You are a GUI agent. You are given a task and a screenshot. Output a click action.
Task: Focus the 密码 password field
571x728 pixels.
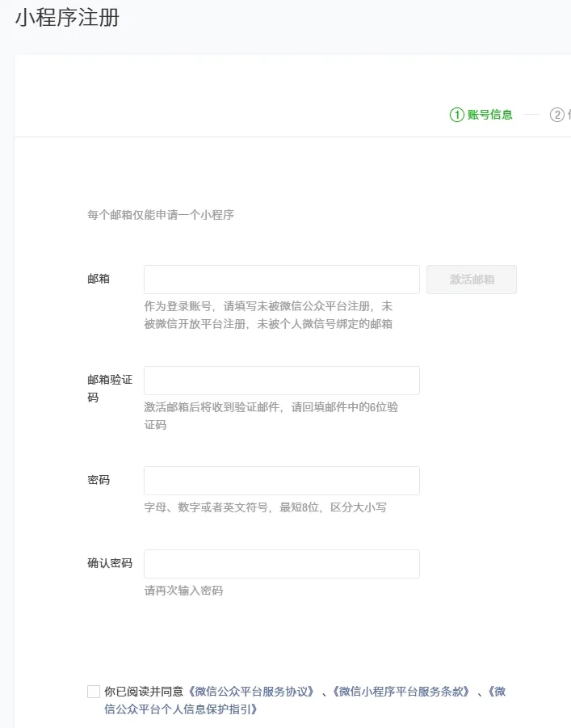[x=281, y=481]
